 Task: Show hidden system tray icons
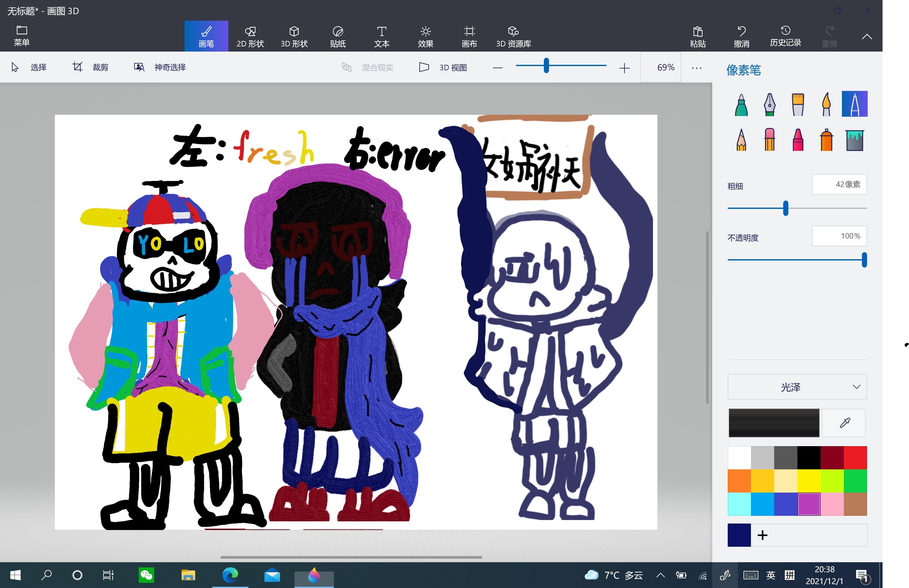pyautogui.click(x=660, y=575)
